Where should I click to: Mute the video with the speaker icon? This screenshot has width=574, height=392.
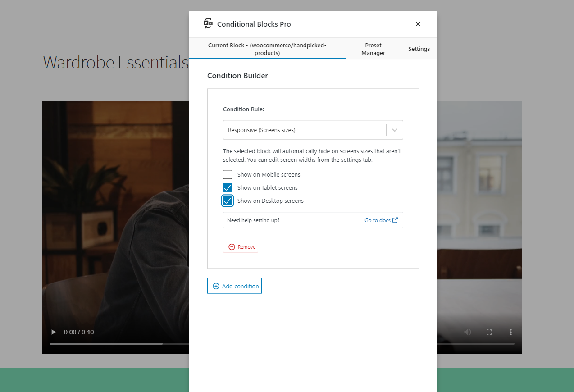click(467, 332)
